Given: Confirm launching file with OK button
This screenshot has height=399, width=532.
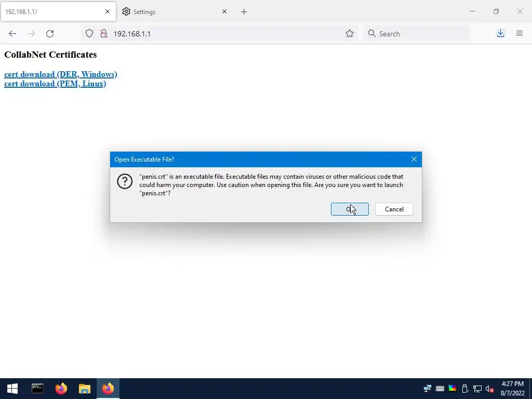Looking at the screenshot, I should click(x=350, y=209).
